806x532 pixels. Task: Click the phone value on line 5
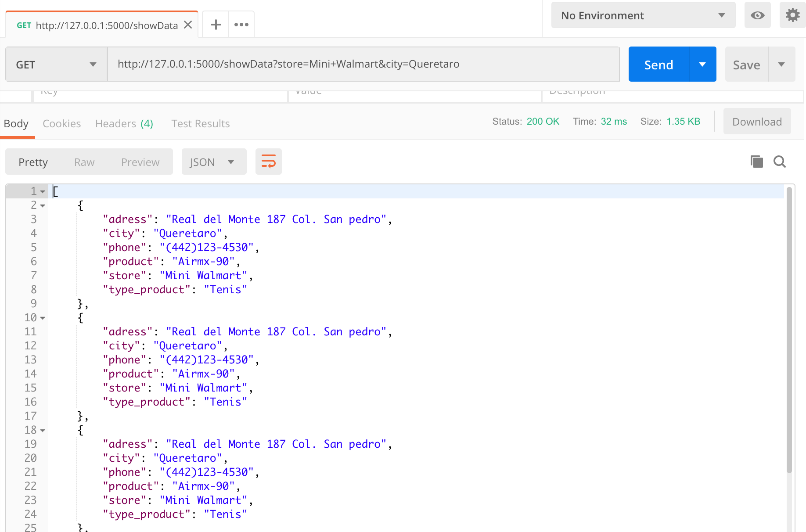click(x=207, y=248)
